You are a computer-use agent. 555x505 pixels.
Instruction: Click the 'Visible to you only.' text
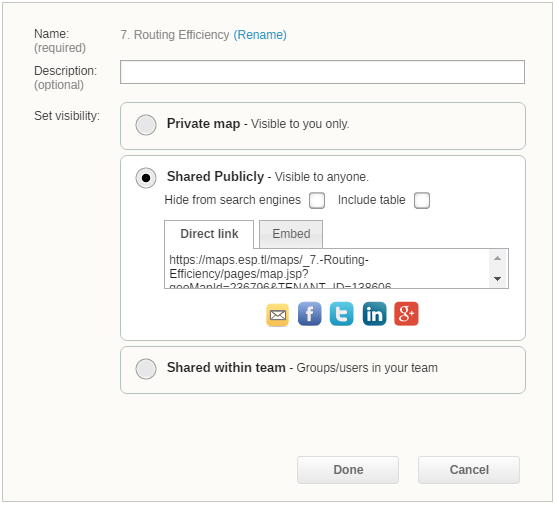300,124
